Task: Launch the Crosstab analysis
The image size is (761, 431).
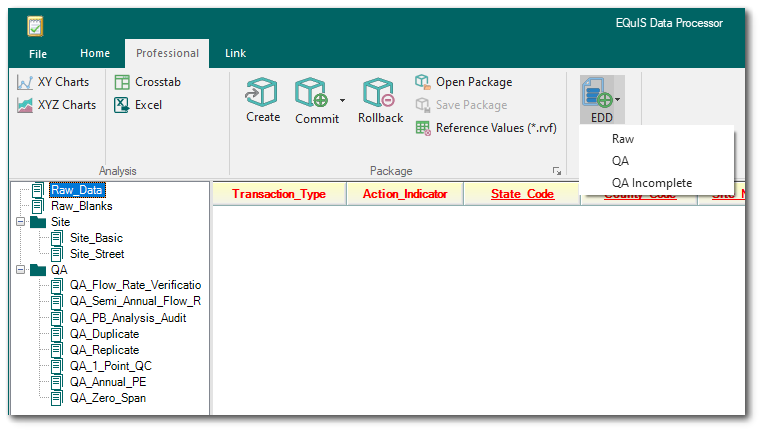Action: [122, 82]
